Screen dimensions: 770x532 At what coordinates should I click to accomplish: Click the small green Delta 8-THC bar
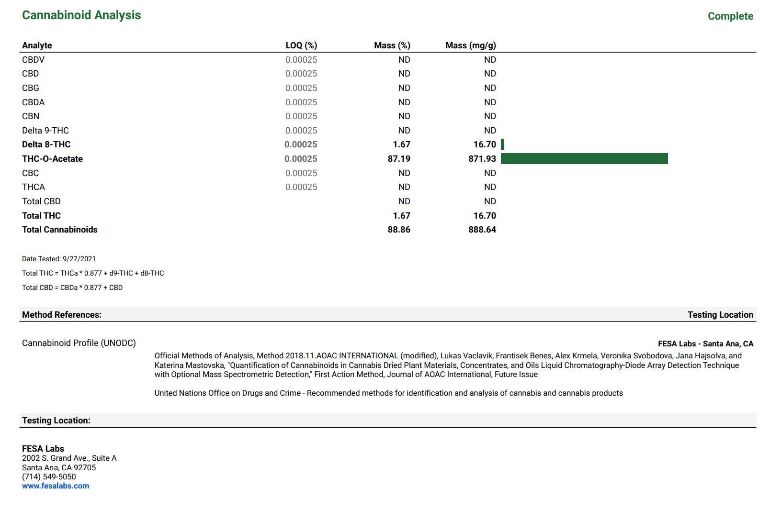(x=502, y=144)
